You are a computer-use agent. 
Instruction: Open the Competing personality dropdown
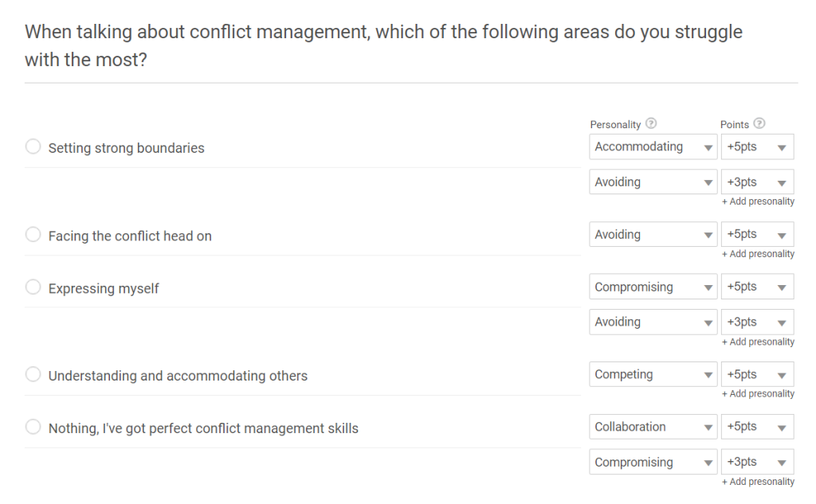653,375
